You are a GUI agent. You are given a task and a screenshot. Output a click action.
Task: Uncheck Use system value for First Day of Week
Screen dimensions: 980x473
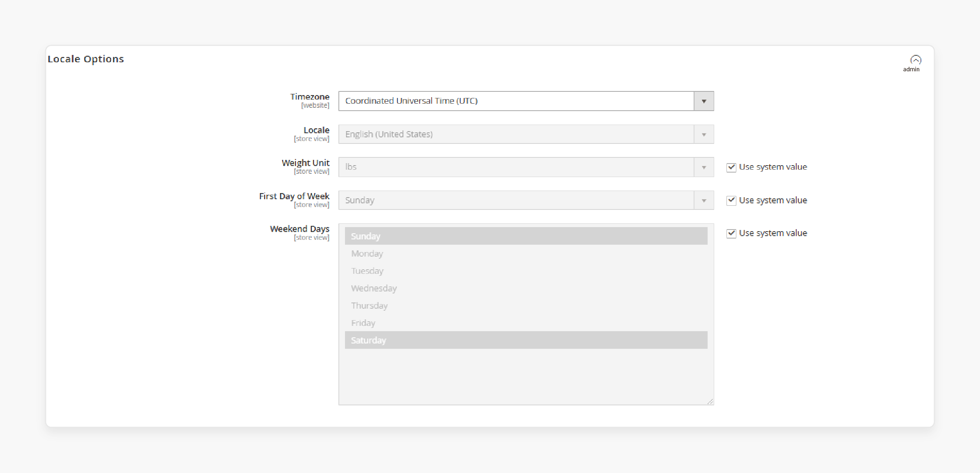731,200
